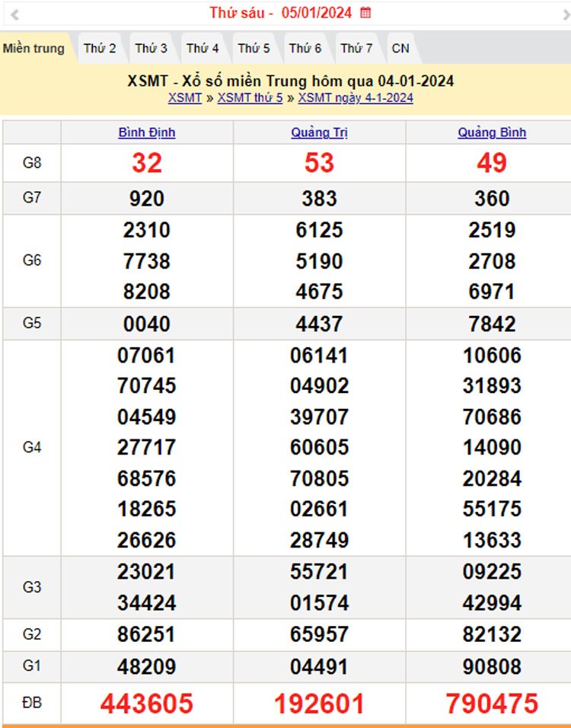
Task: Switch to the CN tab
Action: click(x=400, y=48)
